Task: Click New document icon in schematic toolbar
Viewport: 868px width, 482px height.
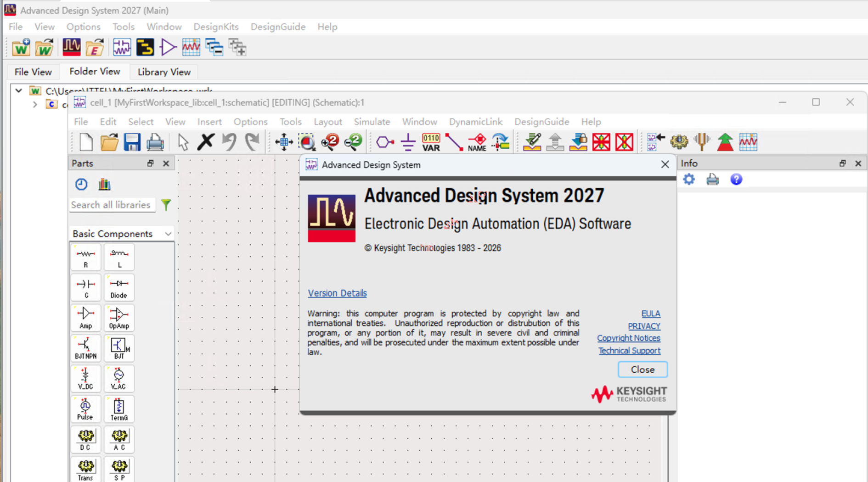Action: click(86, 142)
